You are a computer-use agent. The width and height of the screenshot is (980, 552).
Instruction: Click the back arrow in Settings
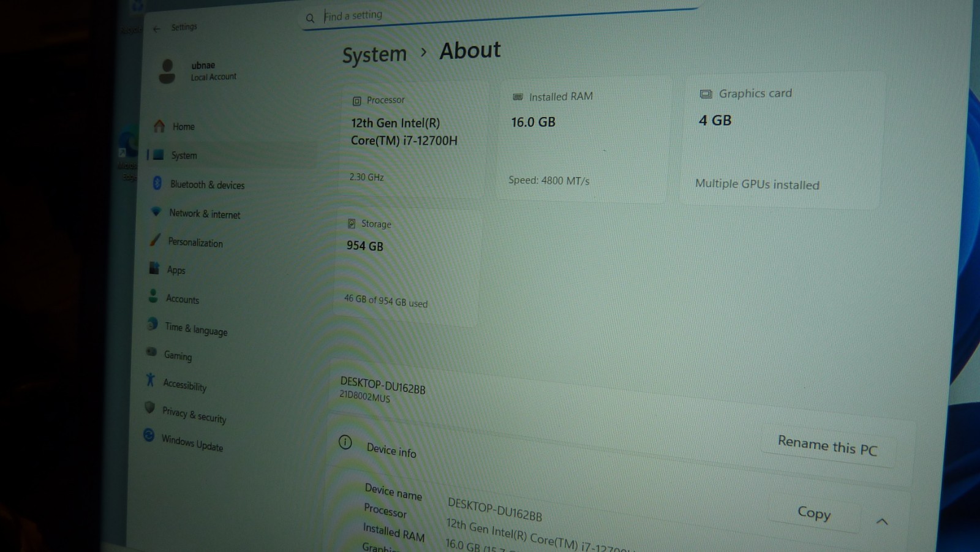point(157,29)
